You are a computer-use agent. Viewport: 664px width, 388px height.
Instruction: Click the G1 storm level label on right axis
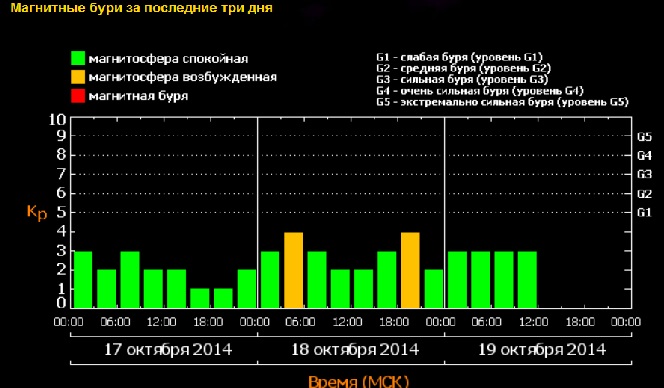click(x=644, y=212)
